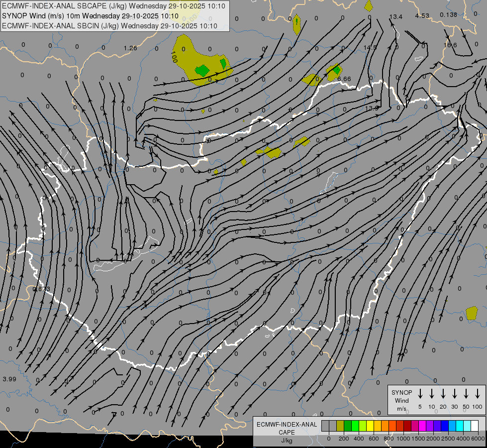Select the olive swatch in the CAPE legend
Viewport: 487px width, 448px height.
(340, 426)
